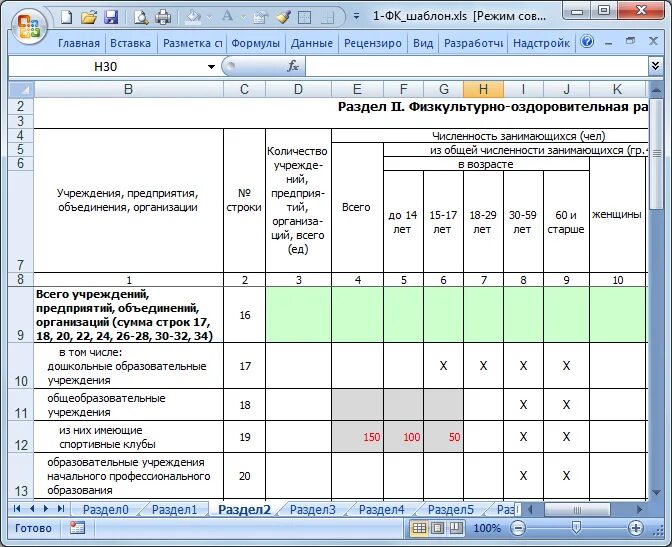Switch to sheet Раздел1
672x547 pixels.
pyautogui.click(x=174, y=510)
